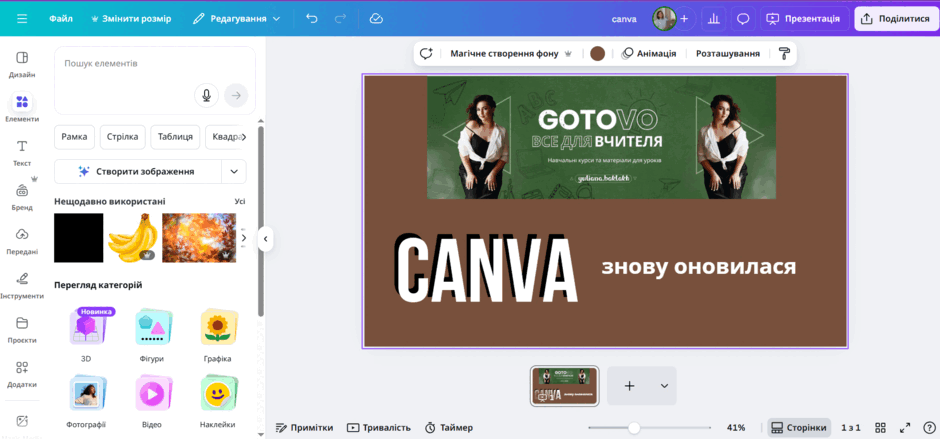Open the Розташування option
This screenshot has height=439, width=940.
(x=728, y=53)
